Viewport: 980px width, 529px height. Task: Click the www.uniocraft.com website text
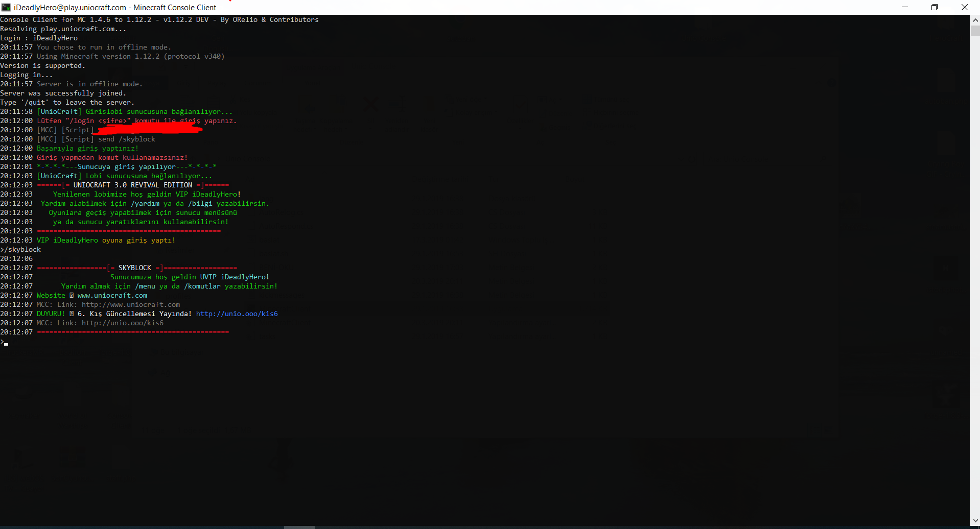[112, 295]
